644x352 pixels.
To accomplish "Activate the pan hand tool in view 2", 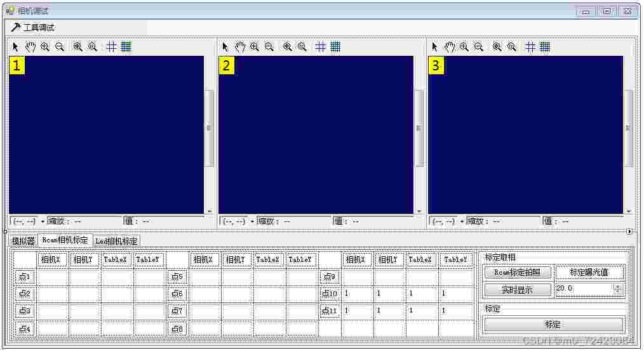I will click(x=239, y=47).
